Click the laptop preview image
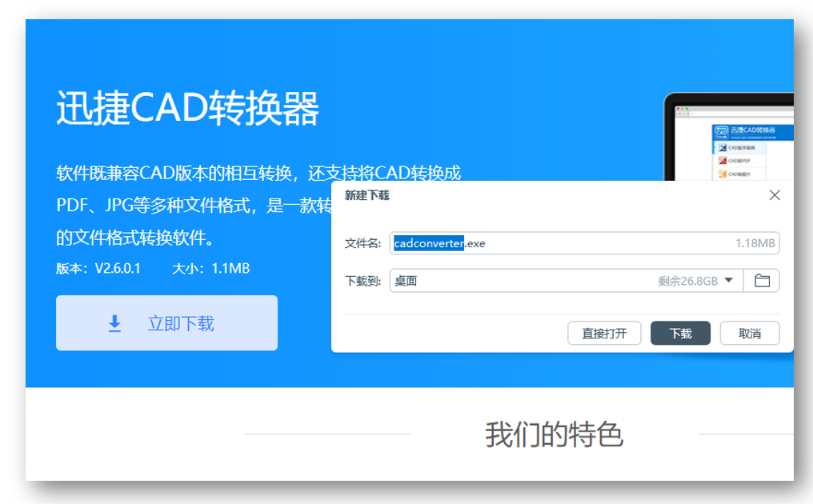 tap(728, 137)
